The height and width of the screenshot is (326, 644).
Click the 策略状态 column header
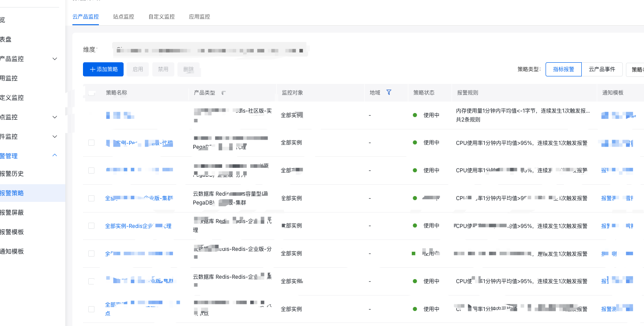tap(424, 93)
